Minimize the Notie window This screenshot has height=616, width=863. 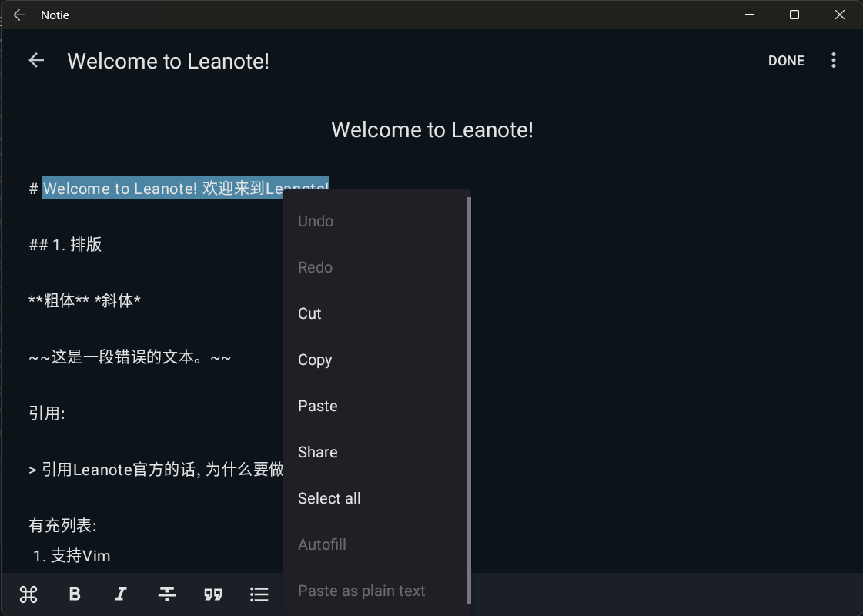coord(750,15)
